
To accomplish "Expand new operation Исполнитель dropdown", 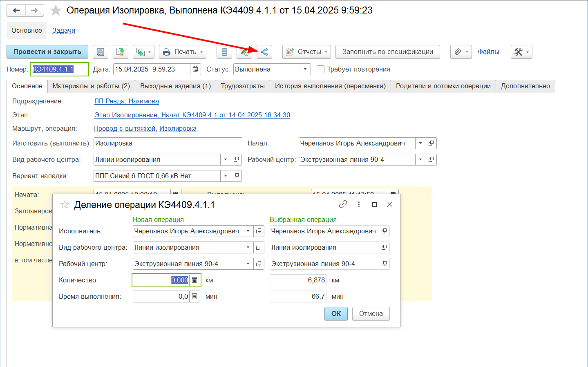I will [248, 231].
